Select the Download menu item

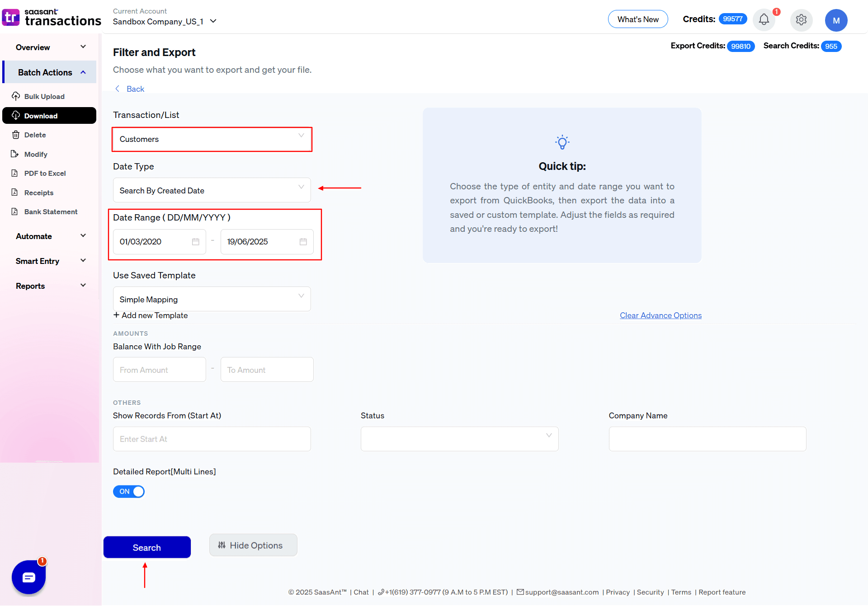pyautogui.click(x=49, y=116)
